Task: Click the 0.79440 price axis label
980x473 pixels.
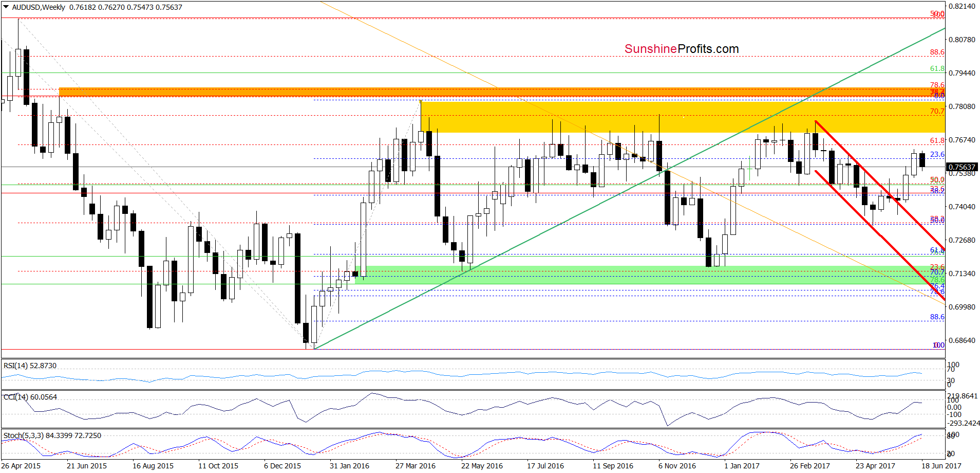Action: (x=962, y=73)
